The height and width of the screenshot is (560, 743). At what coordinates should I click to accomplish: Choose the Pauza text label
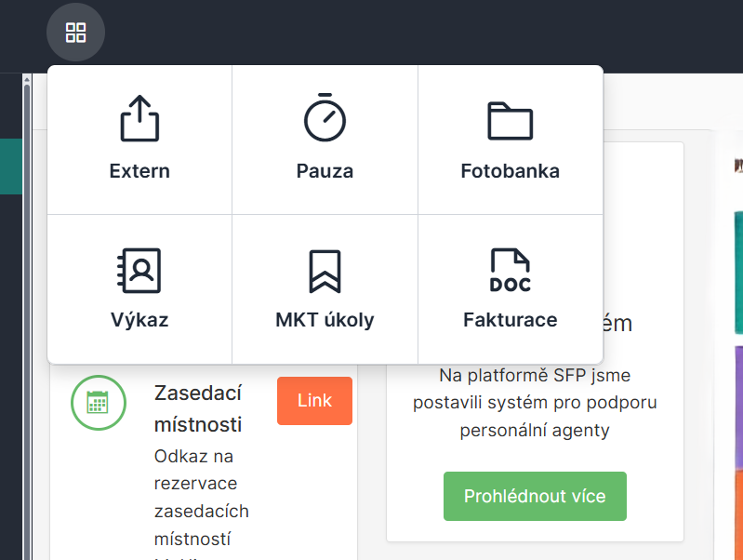pos(325,171)
